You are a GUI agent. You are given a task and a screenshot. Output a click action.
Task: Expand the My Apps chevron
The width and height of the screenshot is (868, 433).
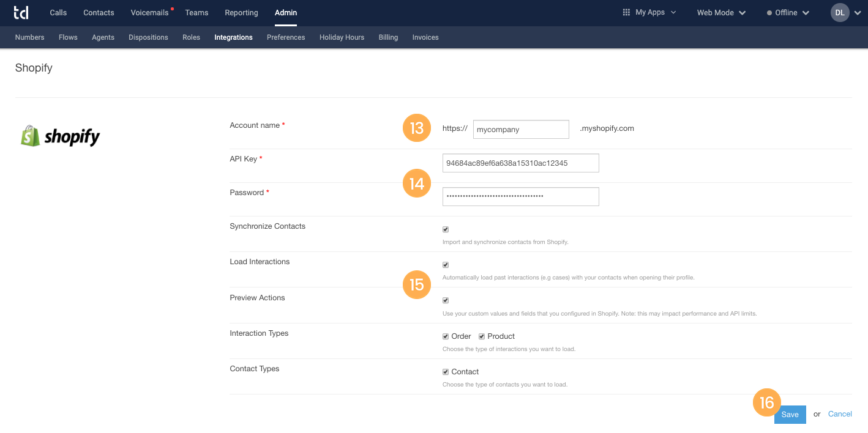pyautogui.click(x=673, y=12)
